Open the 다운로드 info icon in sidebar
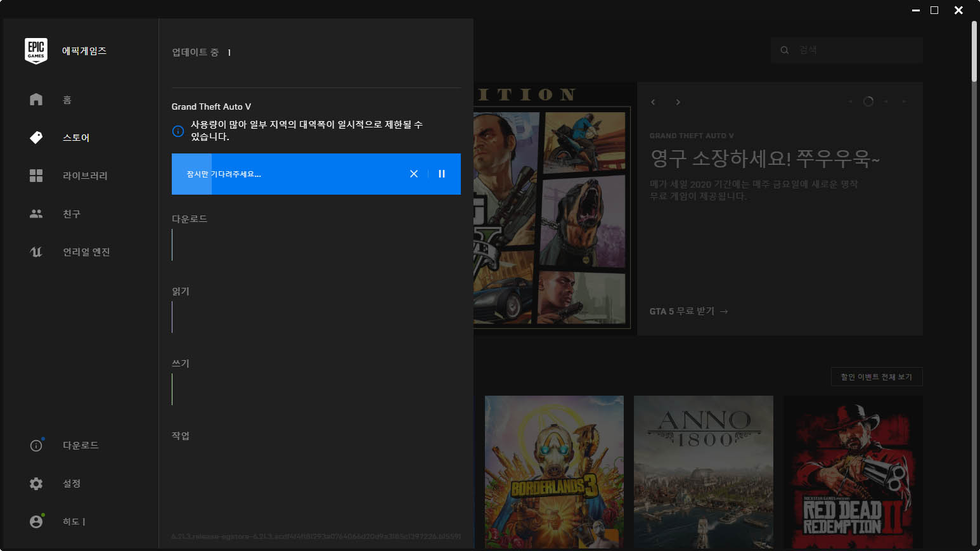The image size is (980, 551). 36,445
